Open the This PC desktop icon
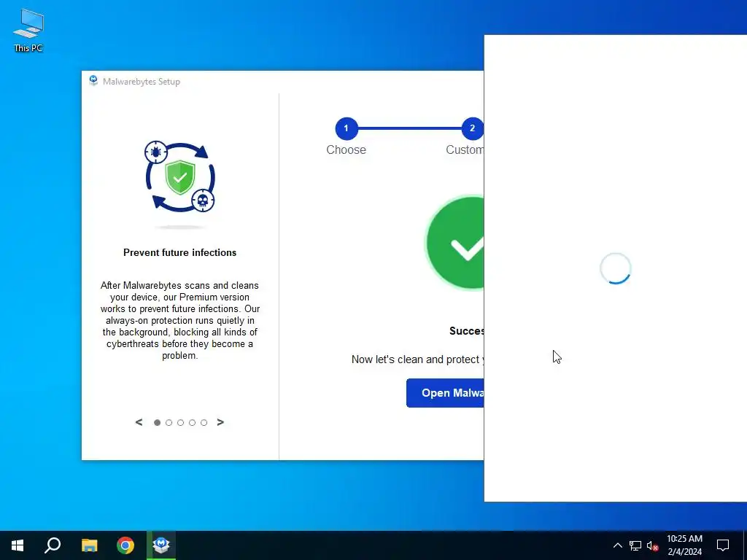This screenshot has width=747, height=560. pos(28,31)
